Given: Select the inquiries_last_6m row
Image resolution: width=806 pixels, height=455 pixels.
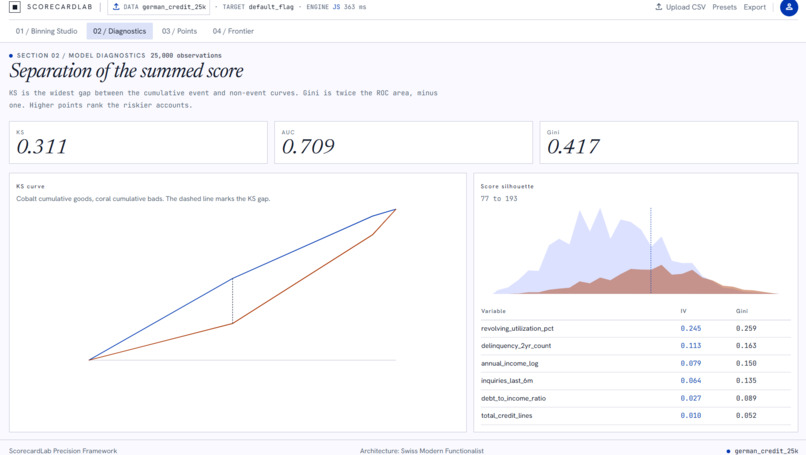Looking at the screenshot, I should 635,381.
